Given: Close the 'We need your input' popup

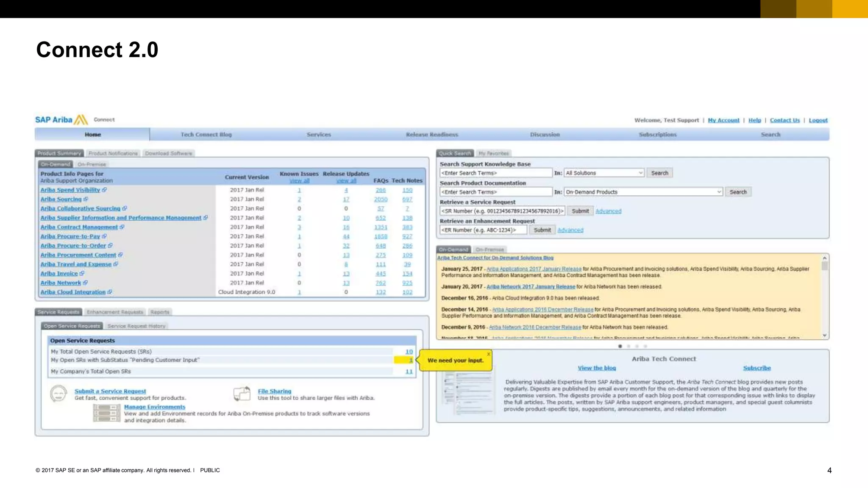Looking at the screenshot, I should coord(489,354).
